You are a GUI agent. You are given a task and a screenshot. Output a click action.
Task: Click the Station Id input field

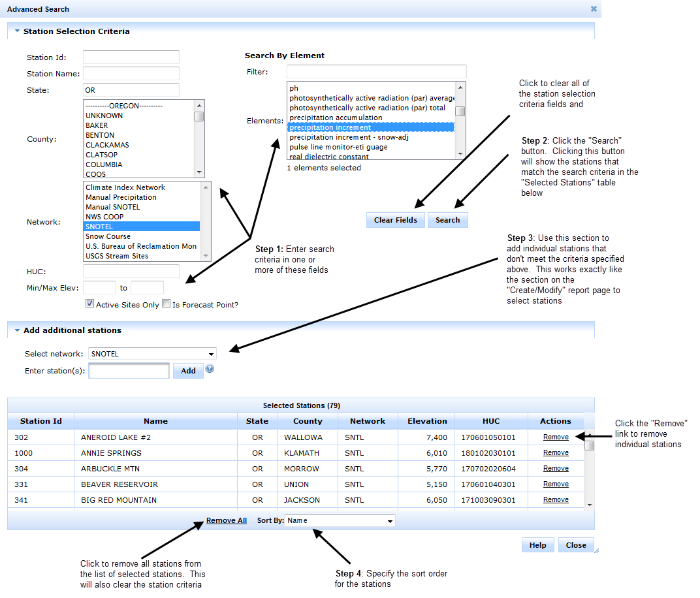click(131, 57)
